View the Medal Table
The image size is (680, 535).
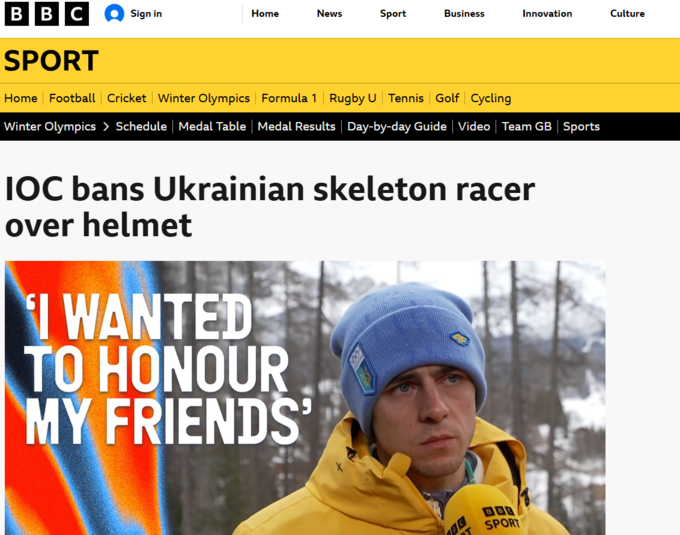pos(212,127)
